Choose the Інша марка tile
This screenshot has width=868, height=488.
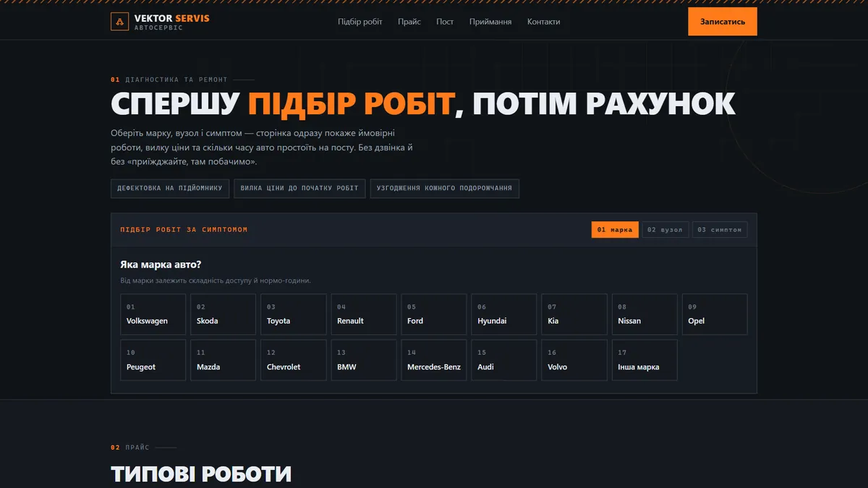(x=644, y=360)
